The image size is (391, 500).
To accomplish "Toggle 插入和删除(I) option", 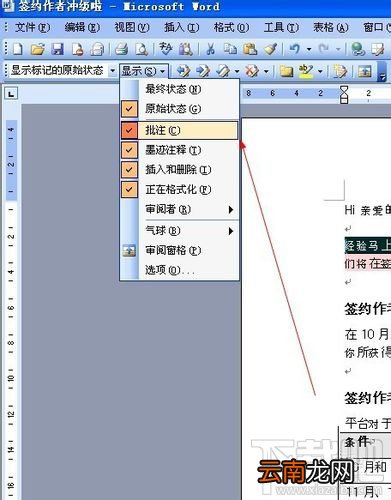I will coord(179,170).
